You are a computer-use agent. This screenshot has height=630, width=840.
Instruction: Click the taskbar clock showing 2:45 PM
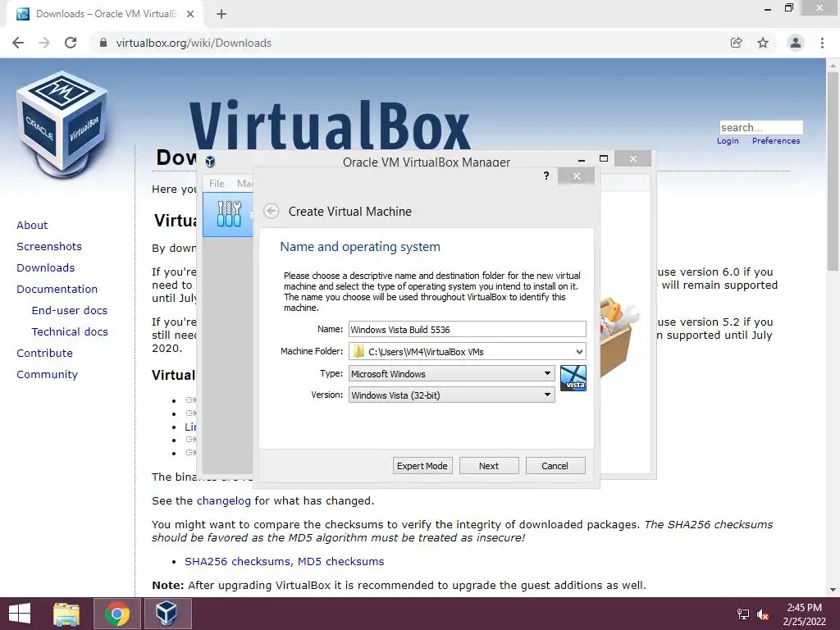tap(804, 614)
